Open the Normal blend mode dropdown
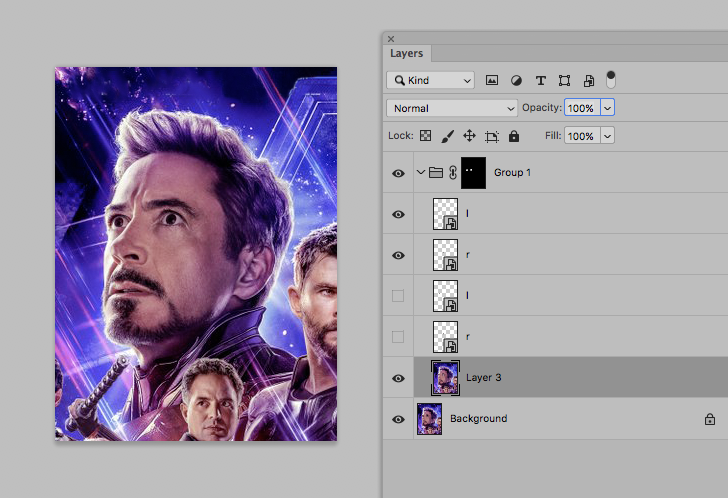Screen dimensions: 728x498 452,108
